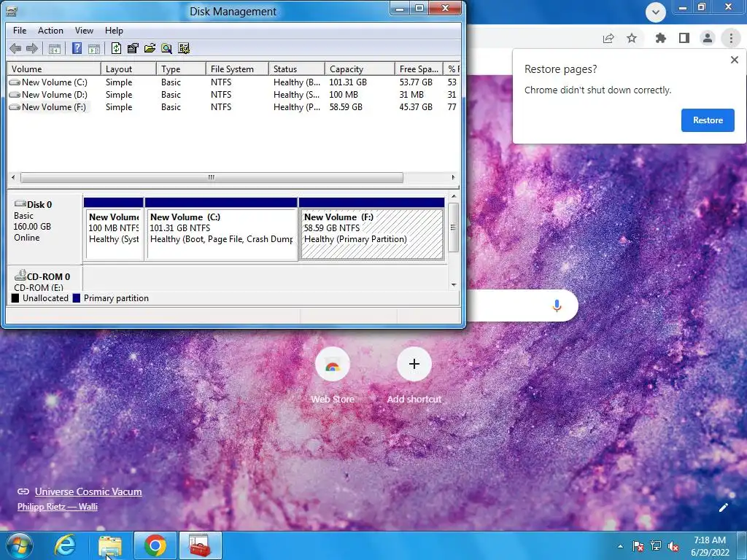747x560 pixels.
Task: Click the open folder toolbar icon
Action: click(150, 48)
